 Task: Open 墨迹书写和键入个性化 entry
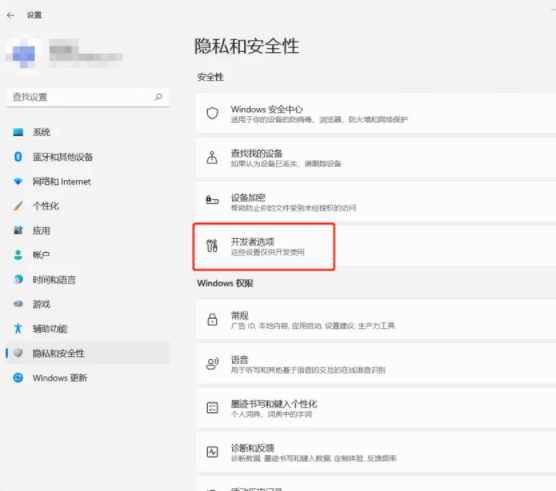376,408
